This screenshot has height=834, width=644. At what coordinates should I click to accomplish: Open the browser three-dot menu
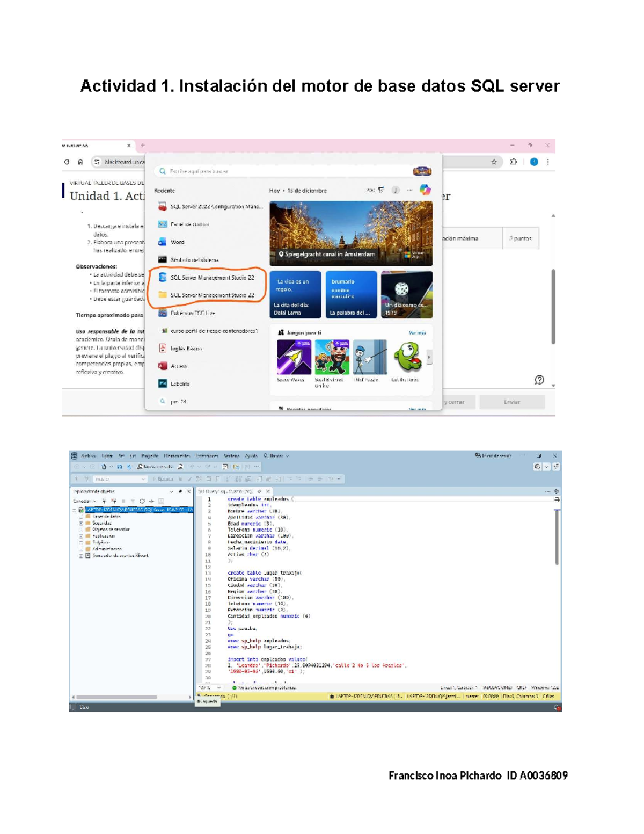click(547, 162)
